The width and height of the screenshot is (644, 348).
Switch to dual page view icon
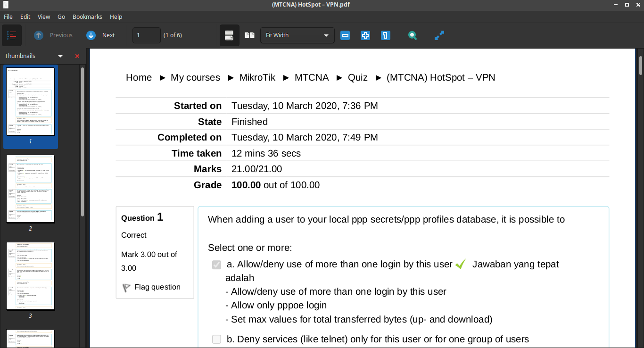coord(249,35)
